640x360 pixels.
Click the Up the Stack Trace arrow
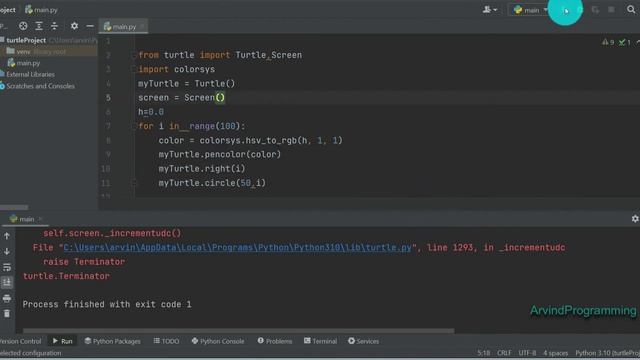(x=7, y=236)
